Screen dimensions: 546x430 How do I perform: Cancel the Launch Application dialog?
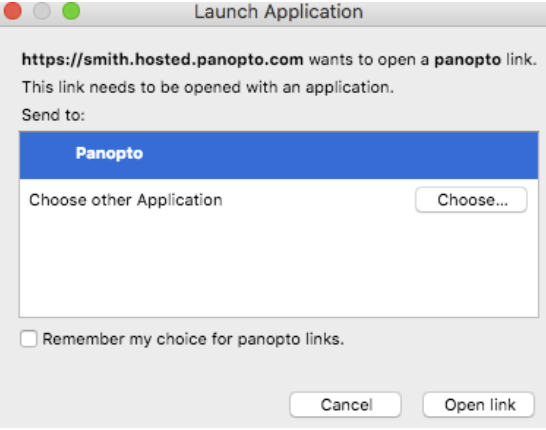point(345,405)
